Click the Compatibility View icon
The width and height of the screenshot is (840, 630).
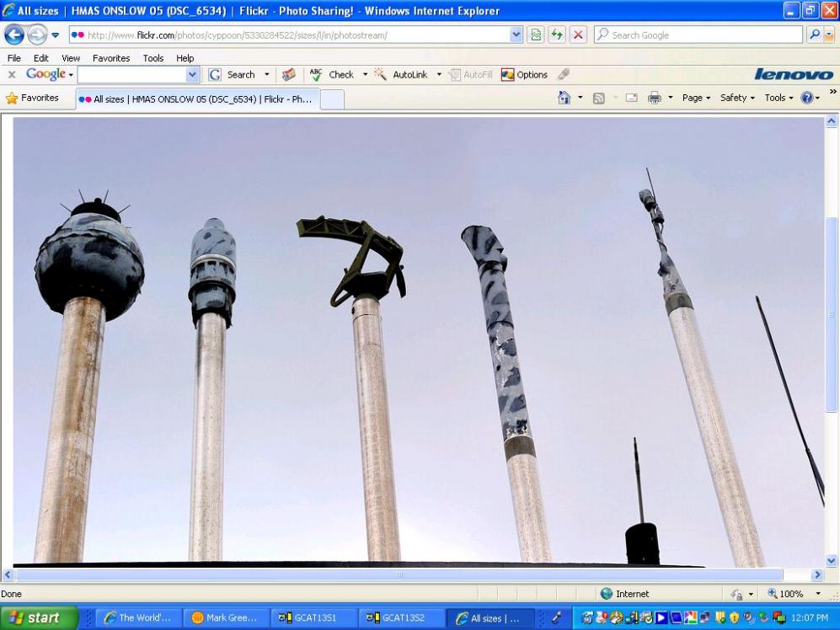coord(535,35)
